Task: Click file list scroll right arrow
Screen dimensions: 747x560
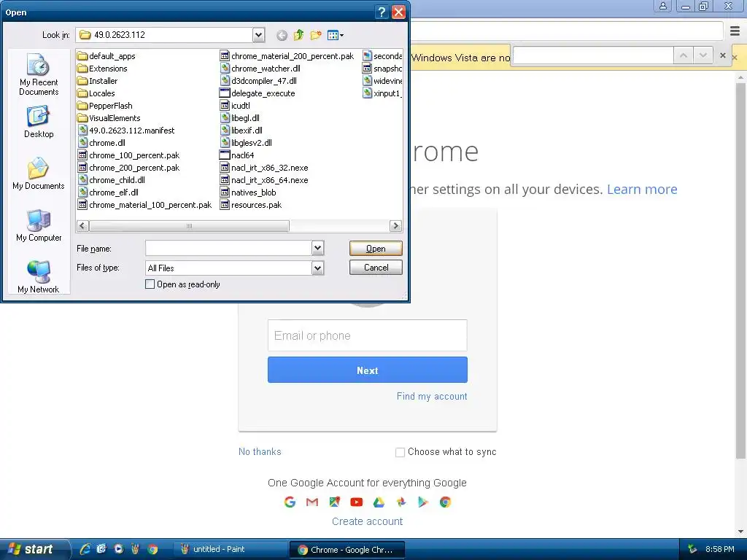Action: pos(395,226)
